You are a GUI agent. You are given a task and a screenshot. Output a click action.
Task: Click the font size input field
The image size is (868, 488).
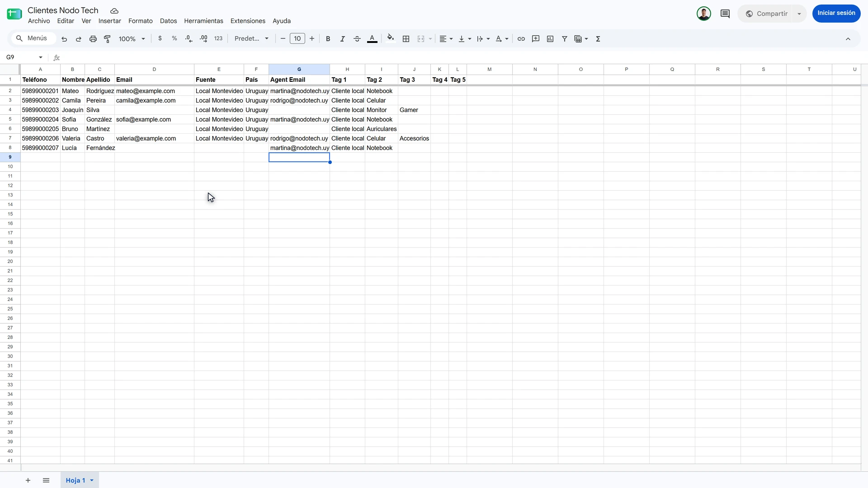click(x=297, y=39)
